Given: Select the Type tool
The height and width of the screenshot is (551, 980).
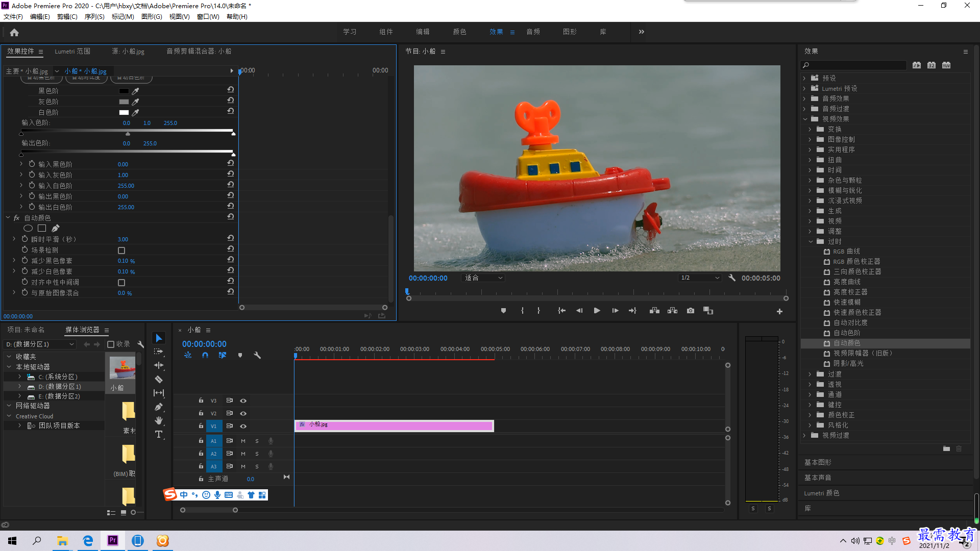Looking at the screenshot, I should coord(159,434).
